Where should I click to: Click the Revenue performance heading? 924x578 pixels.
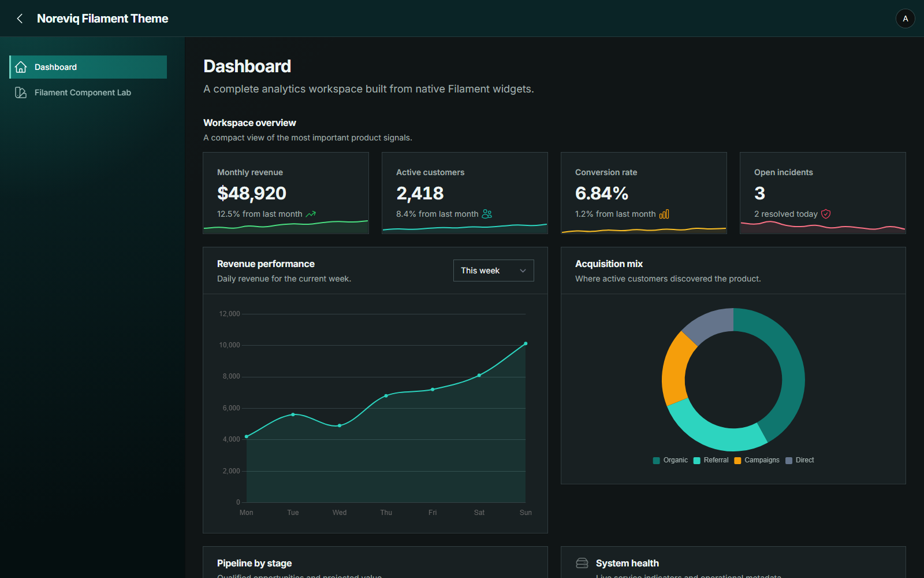click(x=266, y=264)
